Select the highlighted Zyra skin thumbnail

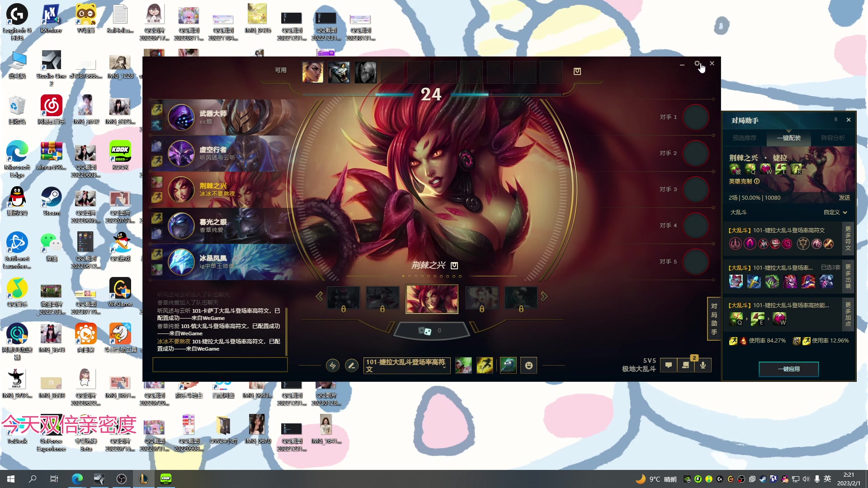tap(432, 299)
